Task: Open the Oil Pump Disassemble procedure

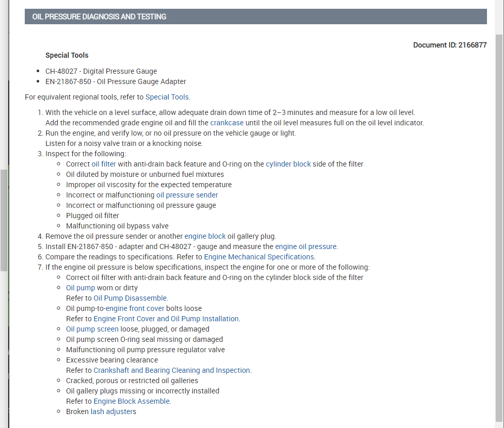Action: coord(130,298)
